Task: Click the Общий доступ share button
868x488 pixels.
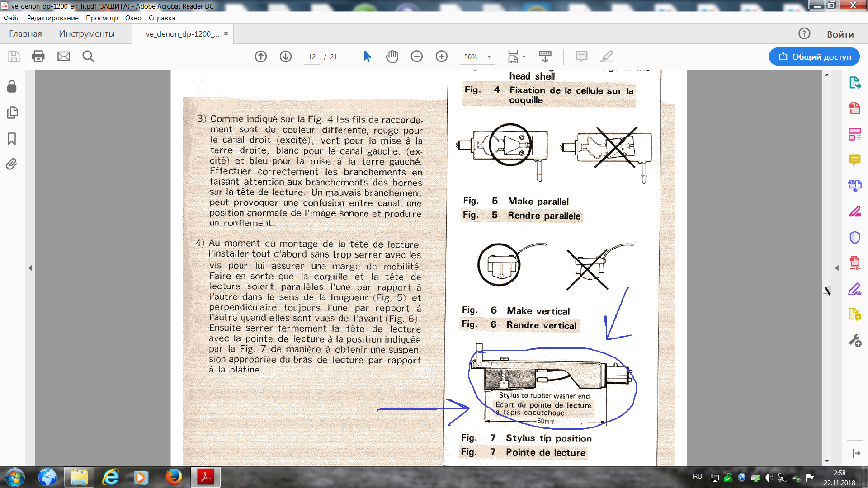Action: click(814, 56)
